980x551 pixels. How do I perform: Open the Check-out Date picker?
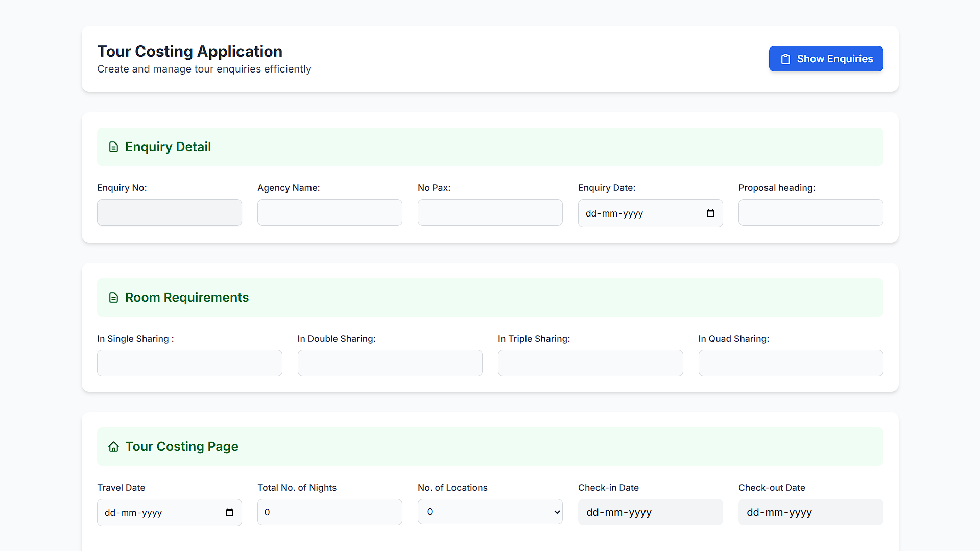click(x=810, y=512)
